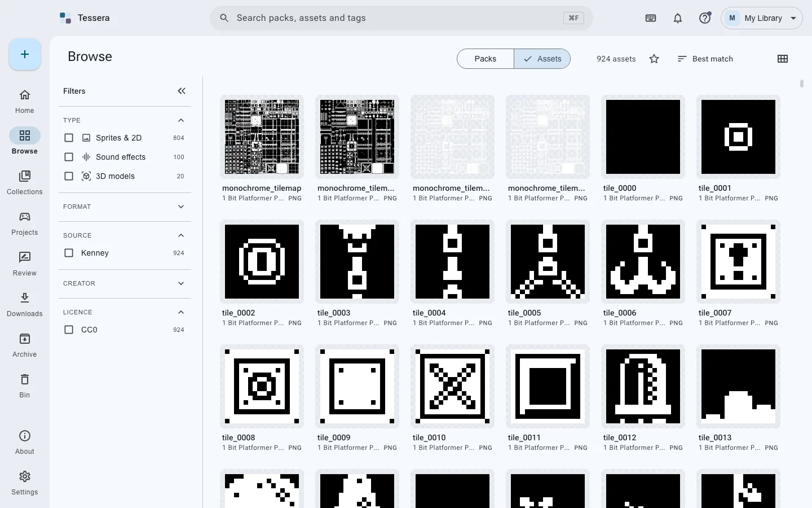Switch grid view layout icon

(783, 59)
